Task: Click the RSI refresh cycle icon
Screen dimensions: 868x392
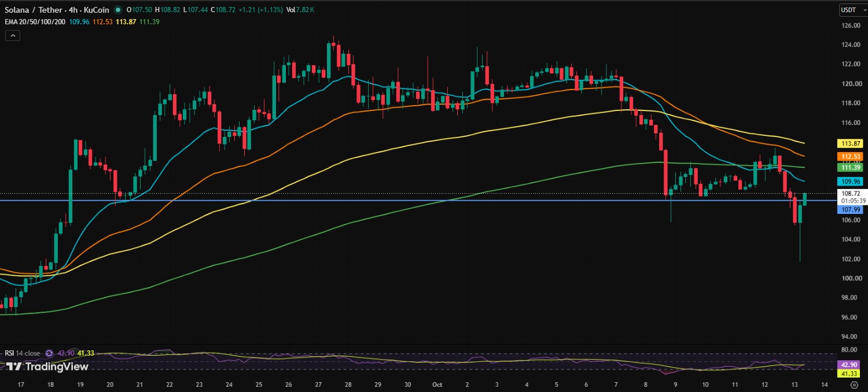Action: coord(49,353)
